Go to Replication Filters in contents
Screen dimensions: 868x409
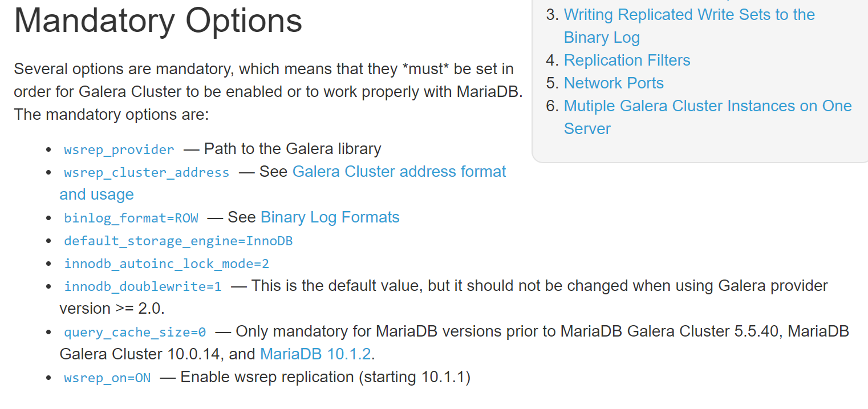(x=627, y=60)
